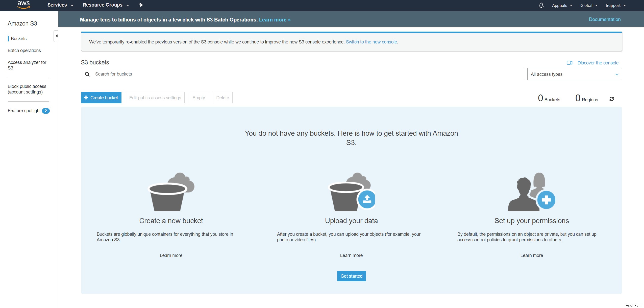Click the Create bucket button

pos(101,98)
